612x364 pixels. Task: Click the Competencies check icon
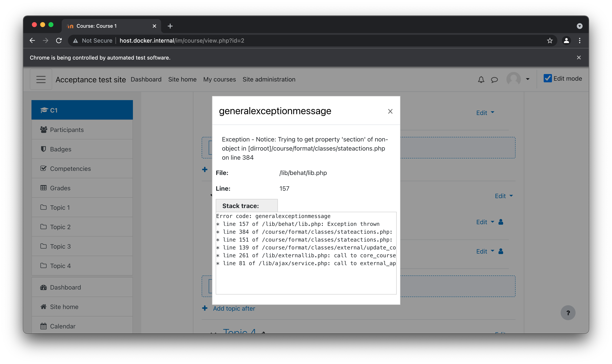[x=43, y=168]
